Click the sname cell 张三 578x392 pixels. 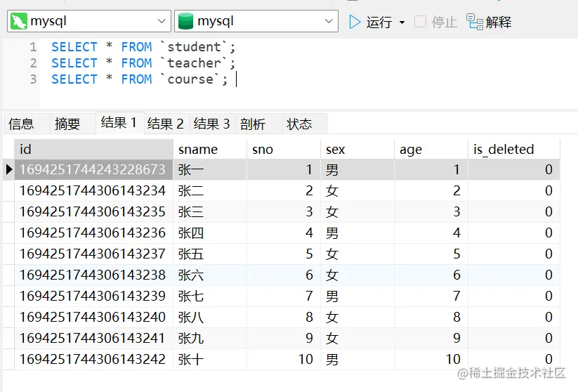[x=210, y=211]
